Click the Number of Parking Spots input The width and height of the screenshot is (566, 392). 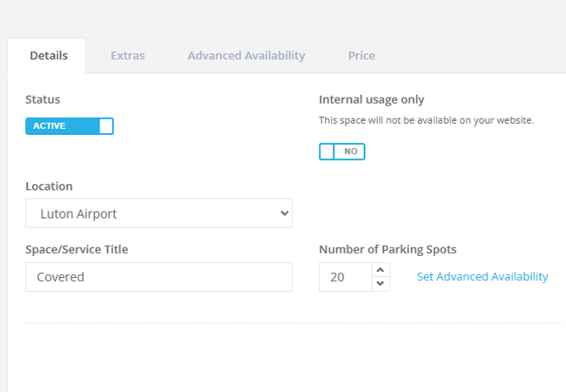pyautogui.click(x=346, y=277)
